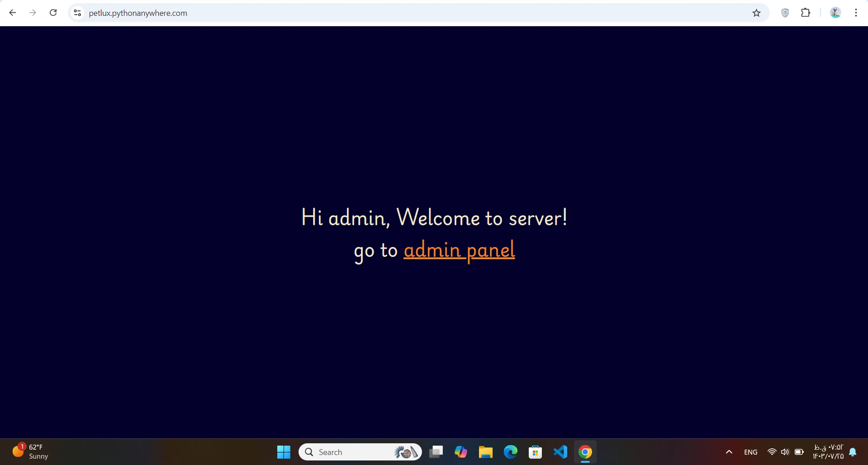Image resolution: width=868 pixels, height=465 pixels.
Task: Open the Extensions puzzle icon
Action: pos(806,13)
